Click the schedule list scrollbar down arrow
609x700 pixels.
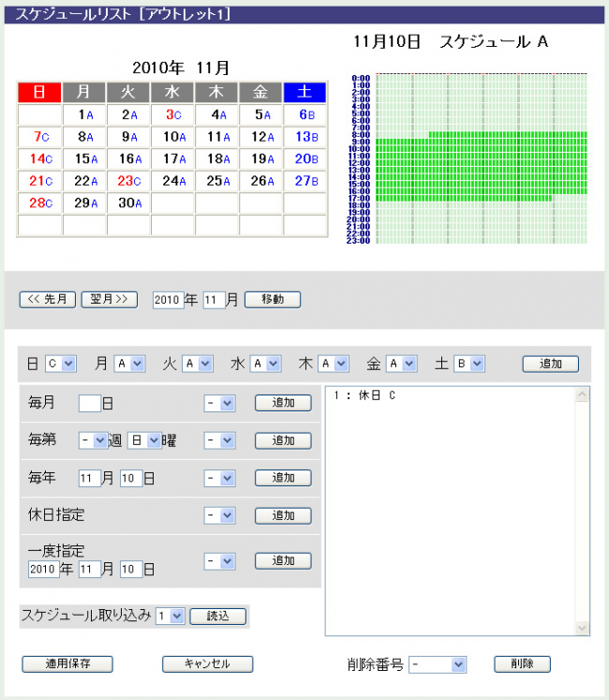(x=582, y=628)
